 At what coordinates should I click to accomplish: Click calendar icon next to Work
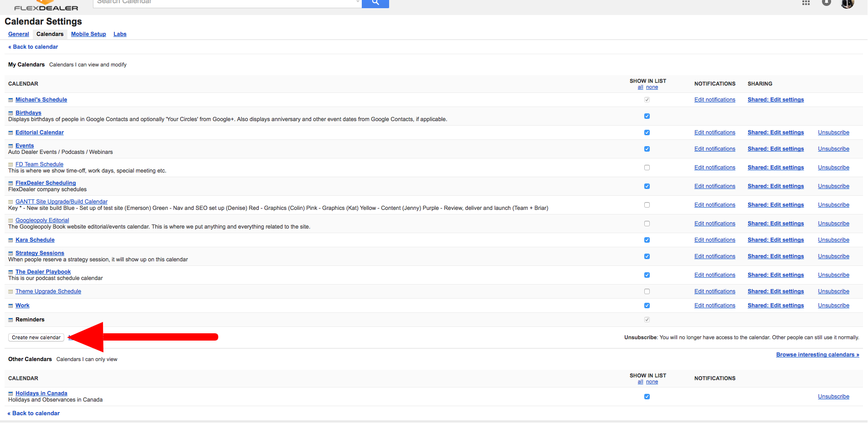pos(10,306)
